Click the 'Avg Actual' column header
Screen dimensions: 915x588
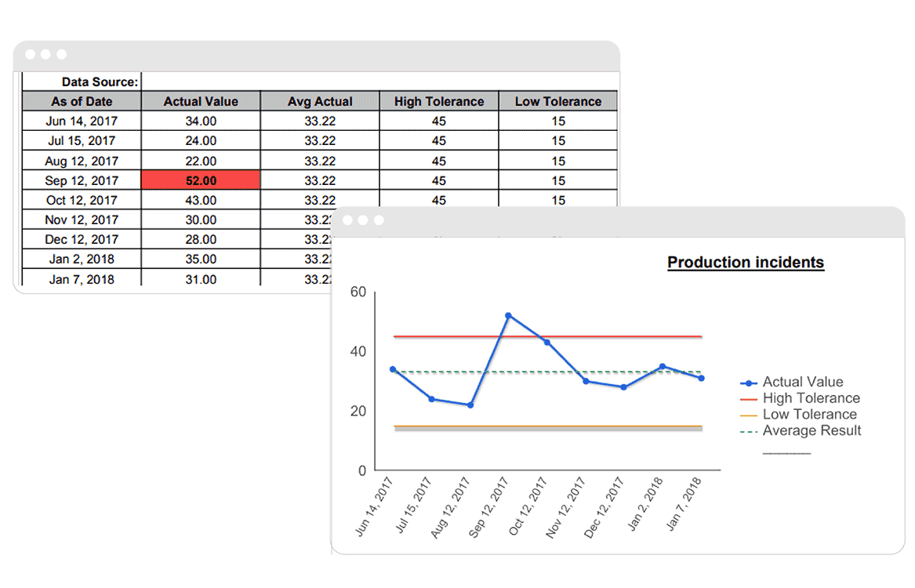(x=320, y=101)
